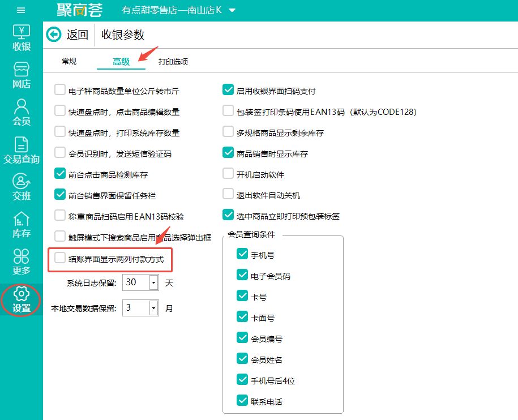Uncheck 选中商品立即打印预包装标签
The image size is (518, 420).
[x=228, y=215]
